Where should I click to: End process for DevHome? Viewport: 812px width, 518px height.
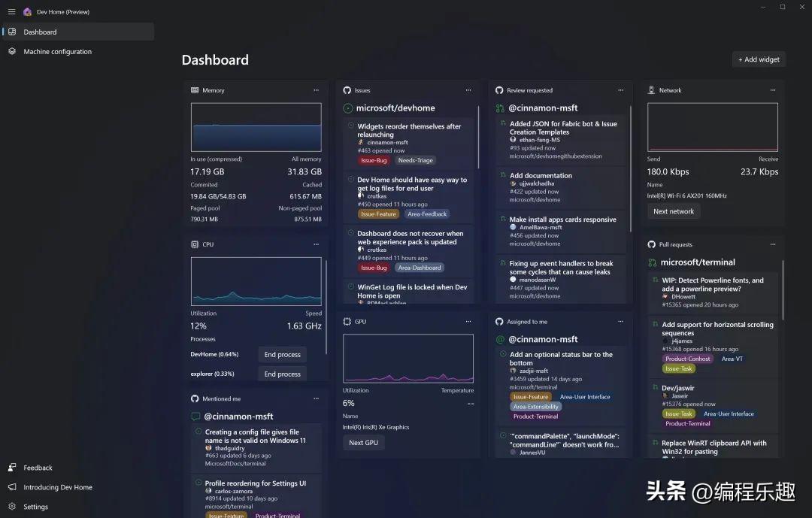(282, 355)
